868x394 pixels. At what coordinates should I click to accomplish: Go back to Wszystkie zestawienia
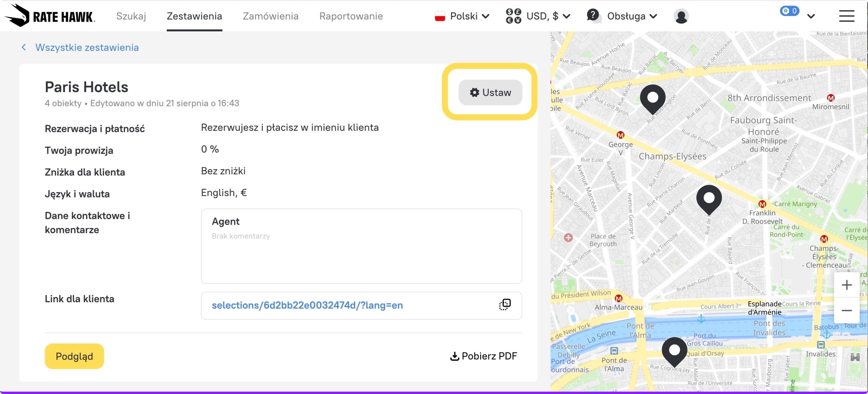[87, 47]
